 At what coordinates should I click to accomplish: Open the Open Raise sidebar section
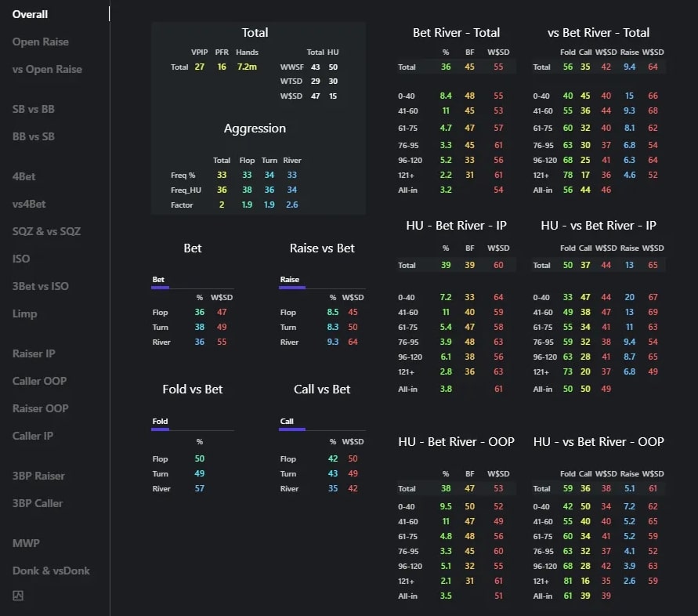coord(41,42)
